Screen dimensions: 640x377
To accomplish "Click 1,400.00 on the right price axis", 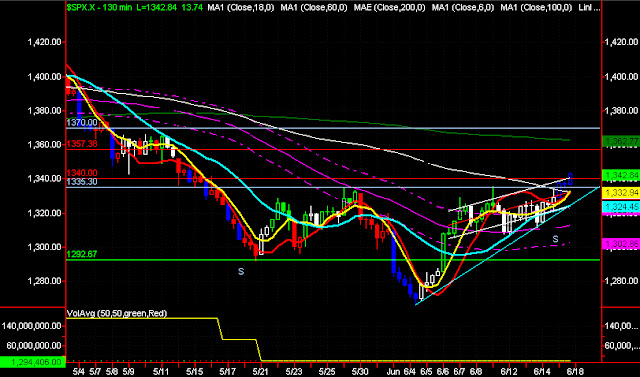I will tap(621, 77).
